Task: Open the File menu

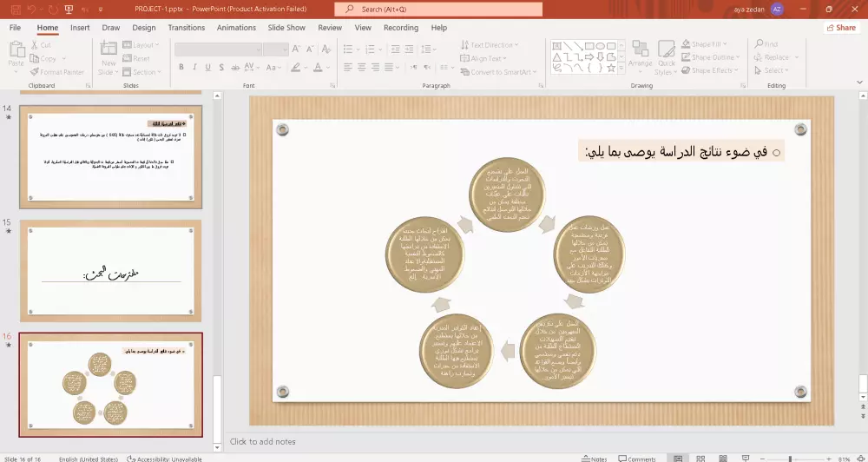Action: click(x=15, y=28)
